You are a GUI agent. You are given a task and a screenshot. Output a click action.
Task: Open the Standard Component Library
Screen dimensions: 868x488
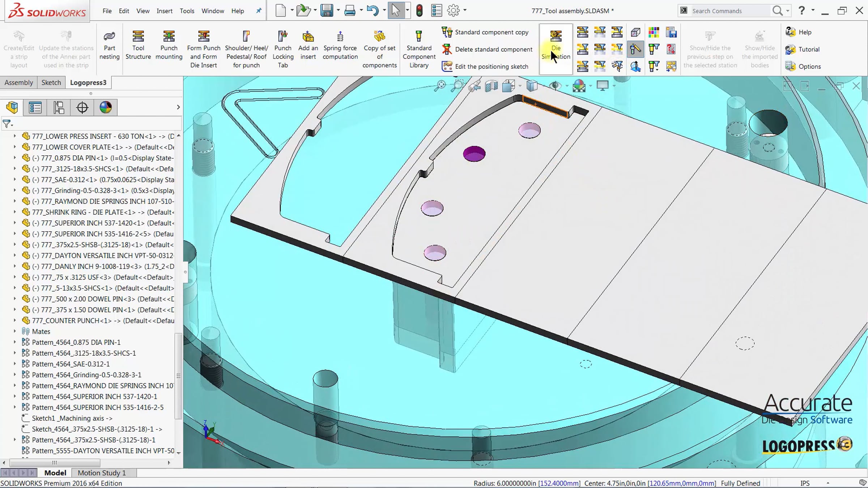[419, 50]
